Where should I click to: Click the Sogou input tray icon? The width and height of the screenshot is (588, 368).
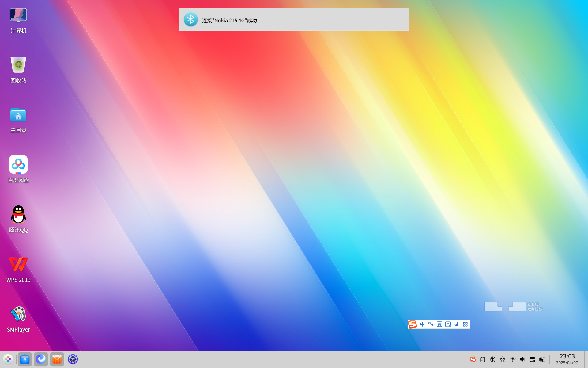point(473,359)
